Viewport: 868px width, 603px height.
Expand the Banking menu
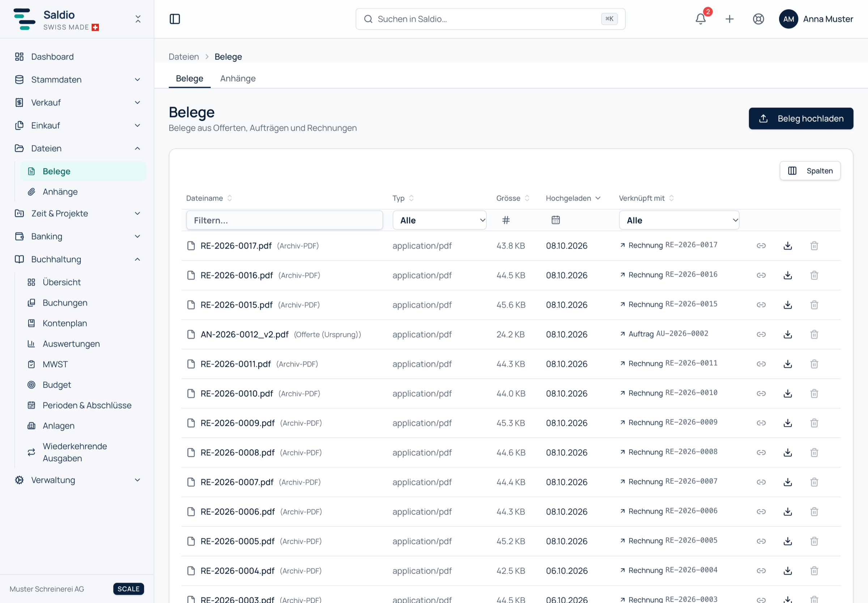[x=77, y=236]
